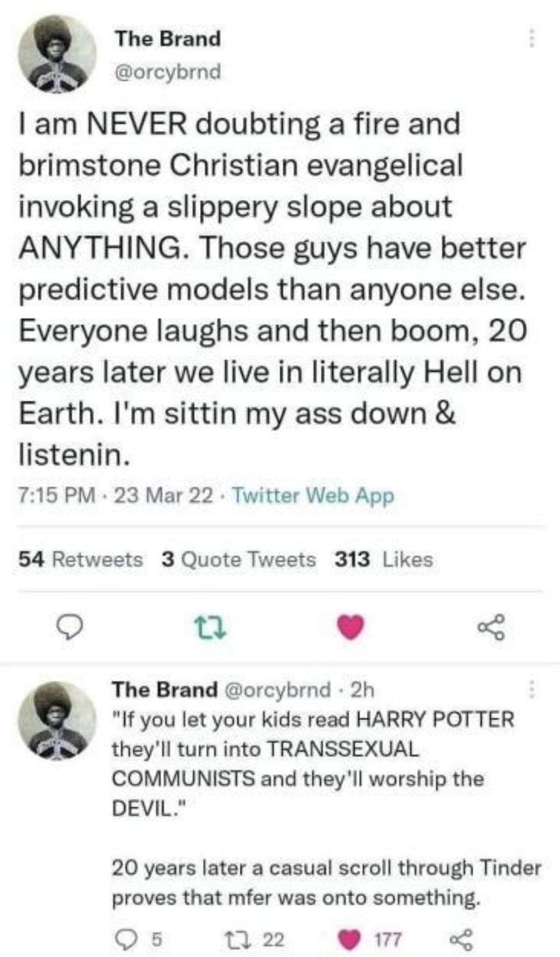
Task: Retweet the main tweet using the green arrows
Action: coord(210,628)
